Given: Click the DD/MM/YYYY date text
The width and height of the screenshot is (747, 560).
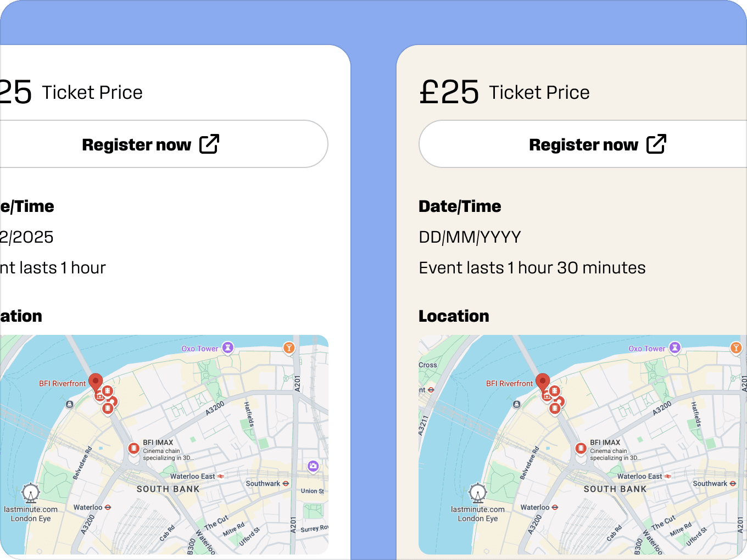Looking at the screenshot, I should pyautogui.click(x=470, y=237).
